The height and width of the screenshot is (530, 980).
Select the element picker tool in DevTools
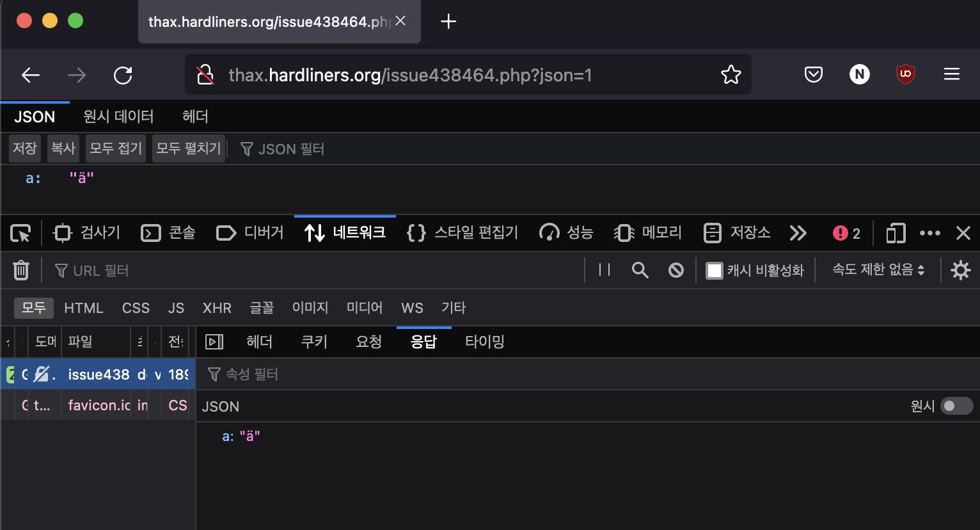pos(20,233)
